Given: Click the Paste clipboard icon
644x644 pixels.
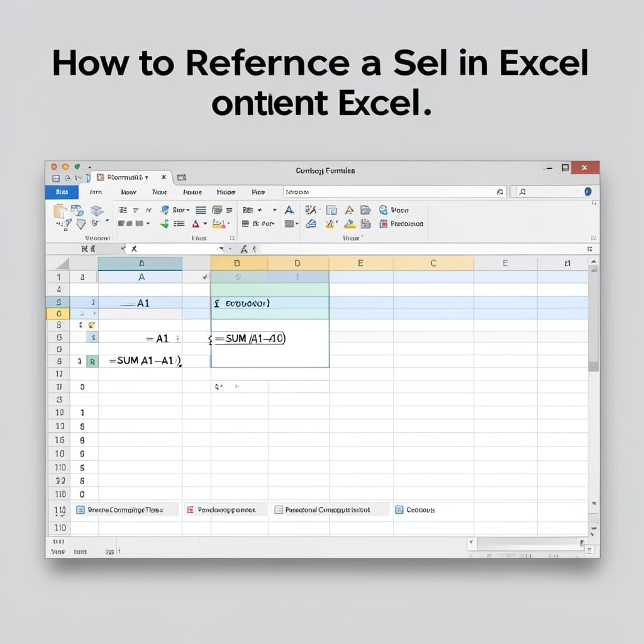Looking at the screenshot, I should pyautogui.click(x=60, y=211).
